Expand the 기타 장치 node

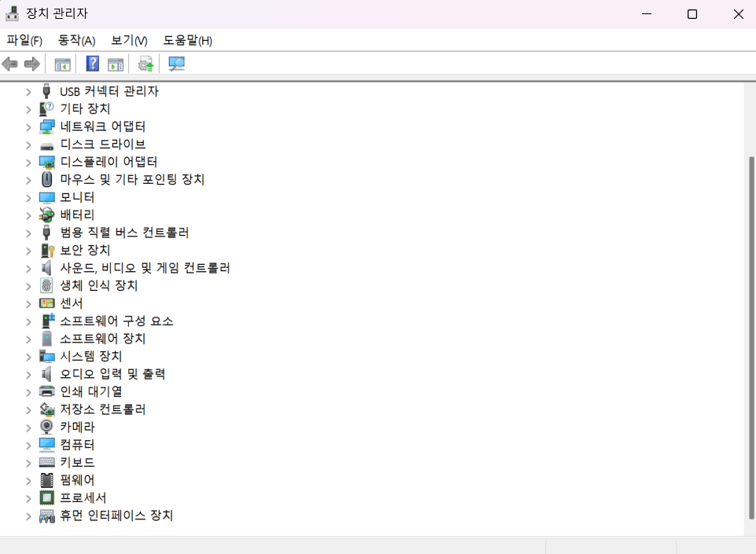28,109
